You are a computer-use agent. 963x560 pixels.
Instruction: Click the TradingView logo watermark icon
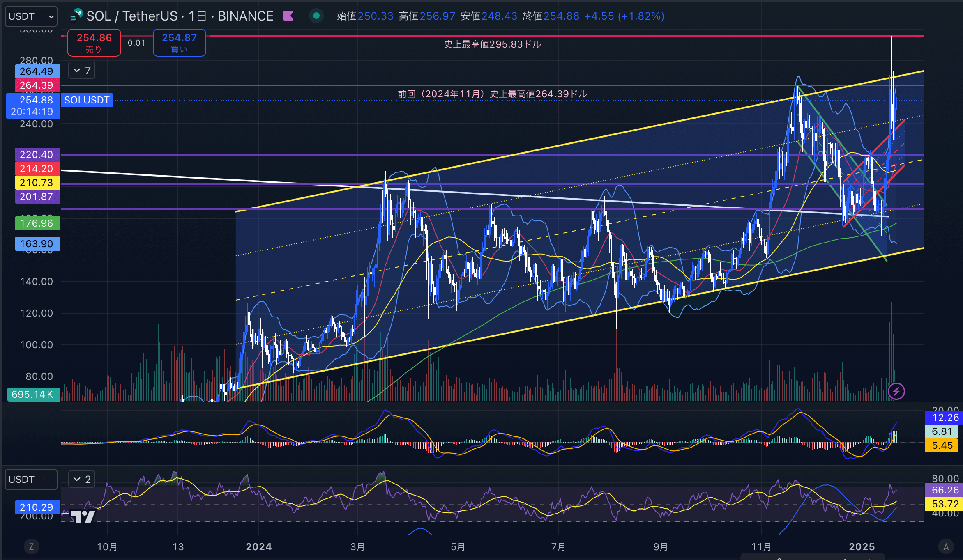[83, 516]
